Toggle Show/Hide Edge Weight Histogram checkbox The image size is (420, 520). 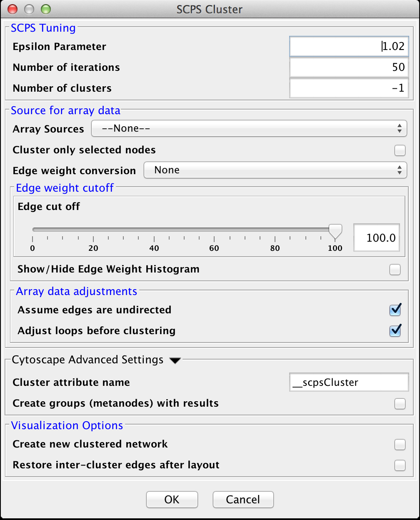(x=395, y=270)
